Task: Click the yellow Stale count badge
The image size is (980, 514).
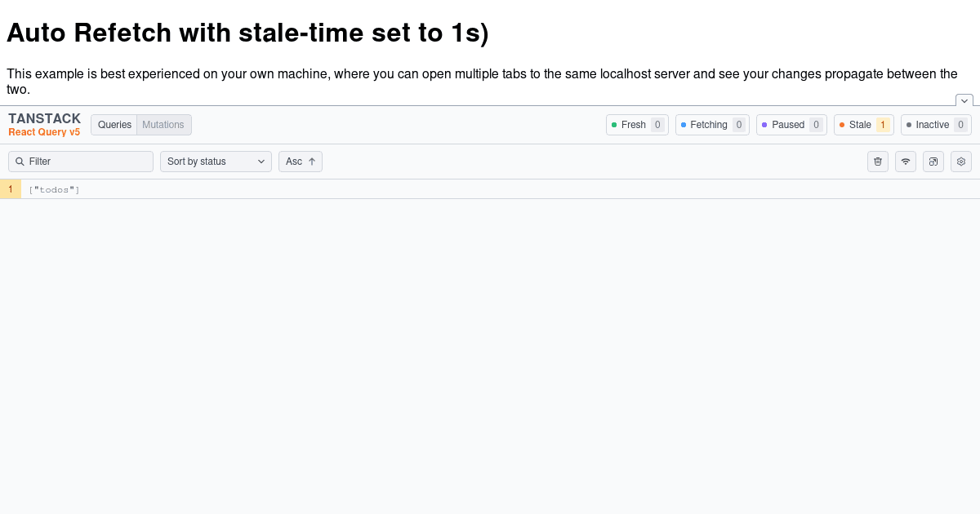Action: [x=882, y=125]
